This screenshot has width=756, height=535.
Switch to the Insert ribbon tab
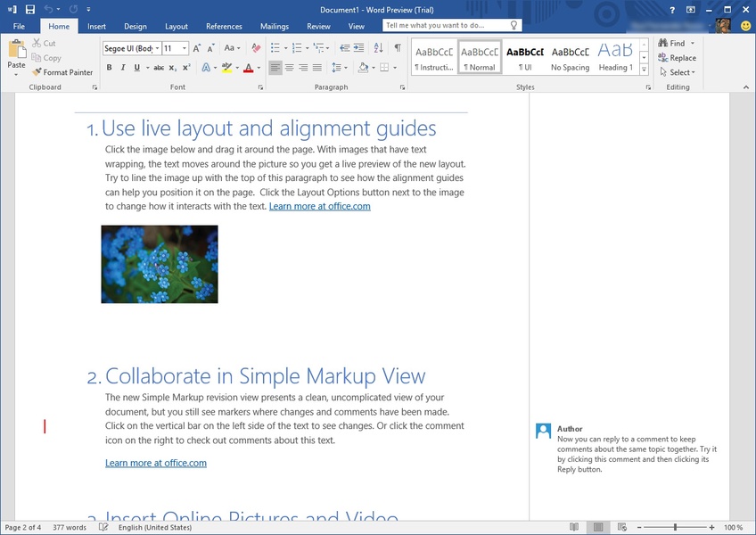[x=96, y=27]
